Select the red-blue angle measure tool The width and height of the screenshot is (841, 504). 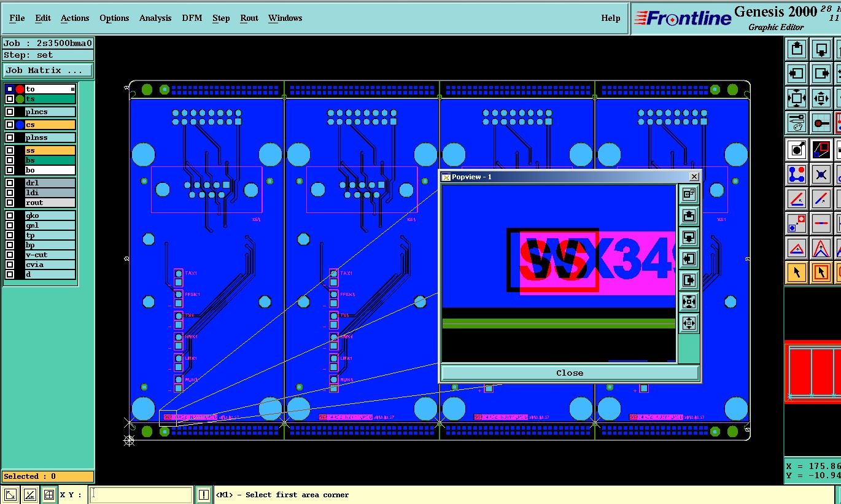pyautogui.click(x=797, y=199)
